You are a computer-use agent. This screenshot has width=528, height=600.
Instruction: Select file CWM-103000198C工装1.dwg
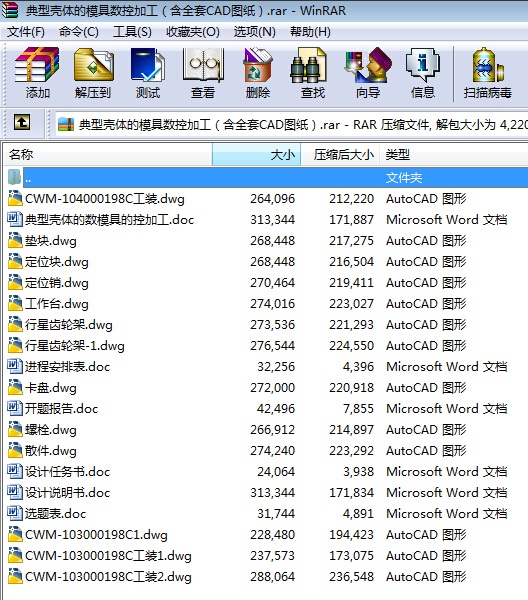tap(108, 556)
